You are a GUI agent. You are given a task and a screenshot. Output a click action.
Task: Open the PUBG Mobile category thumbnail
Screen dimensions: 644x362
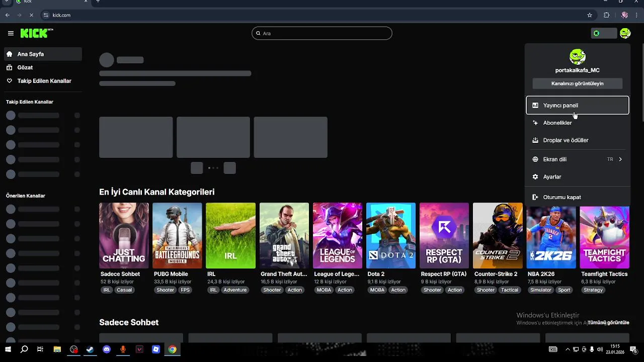[x=177, y=235]
